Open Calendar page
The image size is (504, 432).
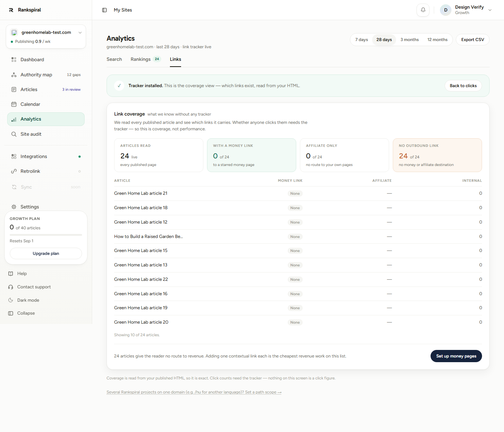46,104
